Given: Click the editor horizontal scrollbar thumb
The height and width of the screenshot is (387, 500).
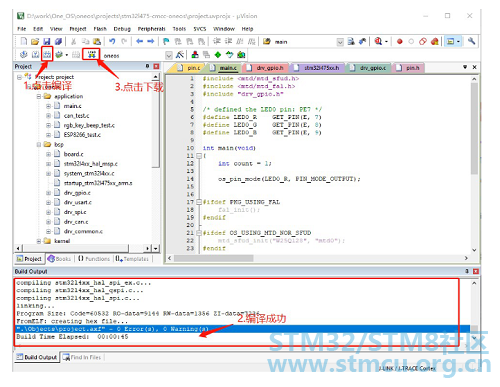Looking at the screenshot, I should point(214,258).
